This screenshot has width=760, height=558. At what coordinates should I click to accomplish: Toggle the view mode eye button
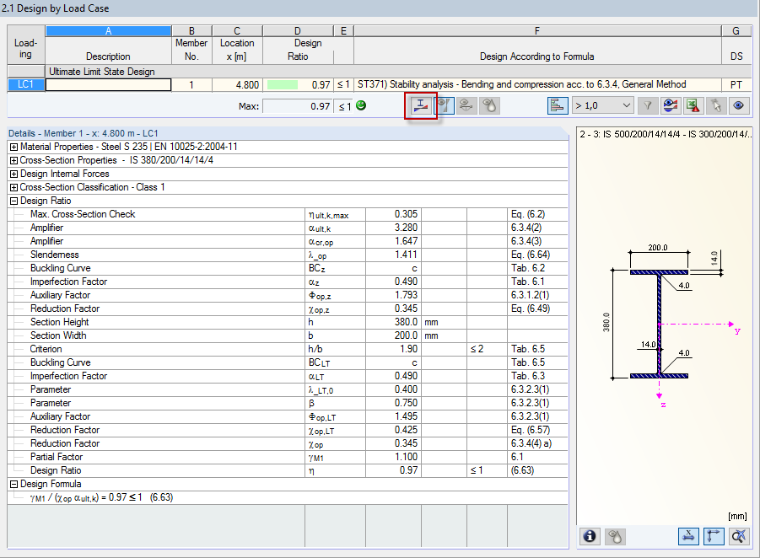point(738,106)
